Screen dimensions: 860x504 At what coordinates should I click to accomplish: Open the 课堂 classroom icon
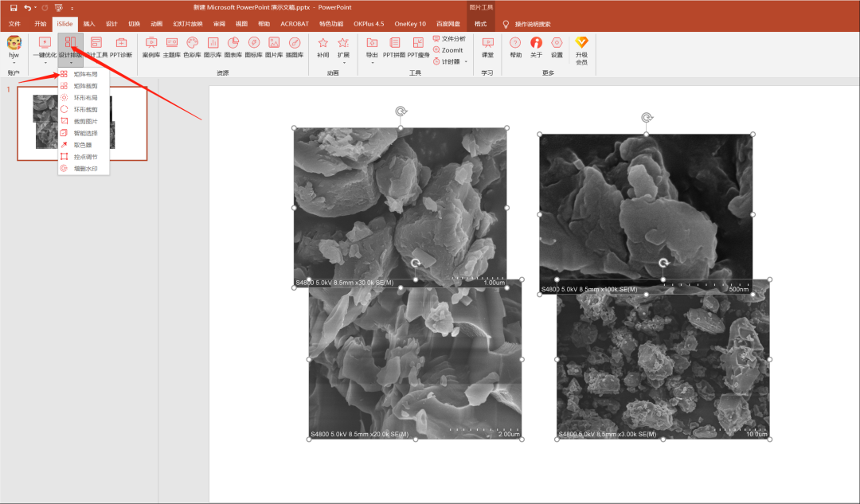click(x=487, y=42)
